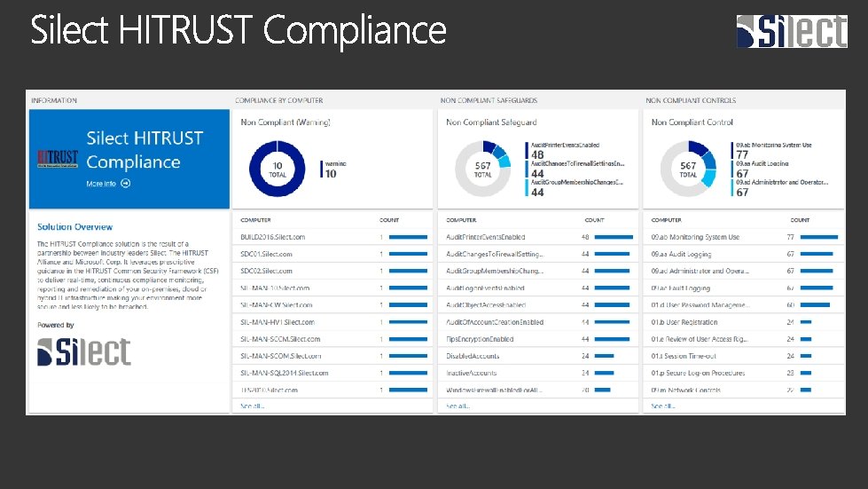This screenshot has width=868, height=489.
Task: Select the warning 10 legend entry
Action: tap(333, 169)
